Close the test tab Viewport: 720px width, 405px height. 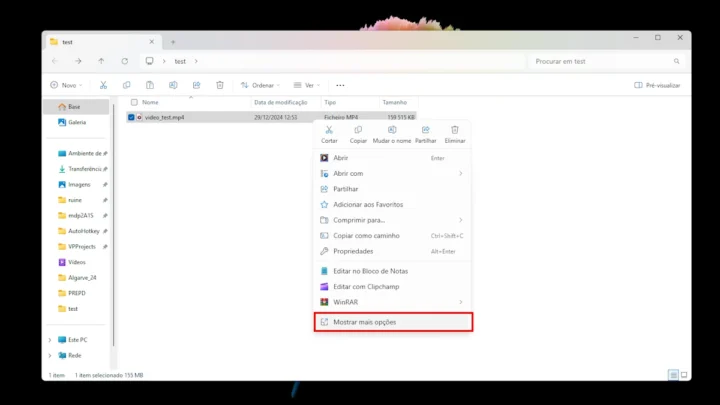coord(152,42)
